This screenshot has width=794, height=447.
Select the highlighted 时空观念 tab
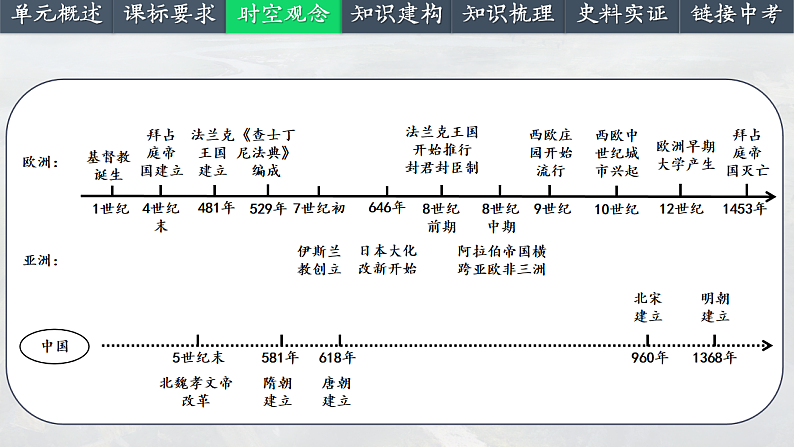click(x=284, y=16)
